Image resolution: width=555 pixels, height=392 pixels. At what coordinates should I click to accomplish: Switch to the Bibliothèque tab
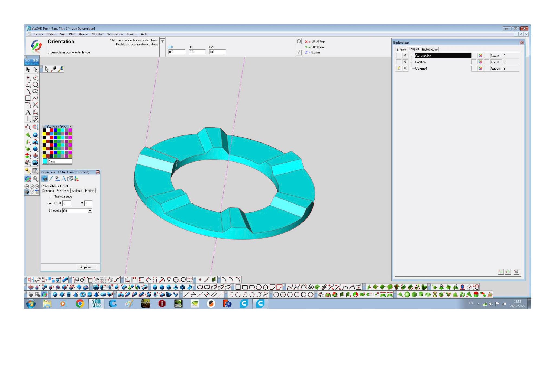click(430, 49)
